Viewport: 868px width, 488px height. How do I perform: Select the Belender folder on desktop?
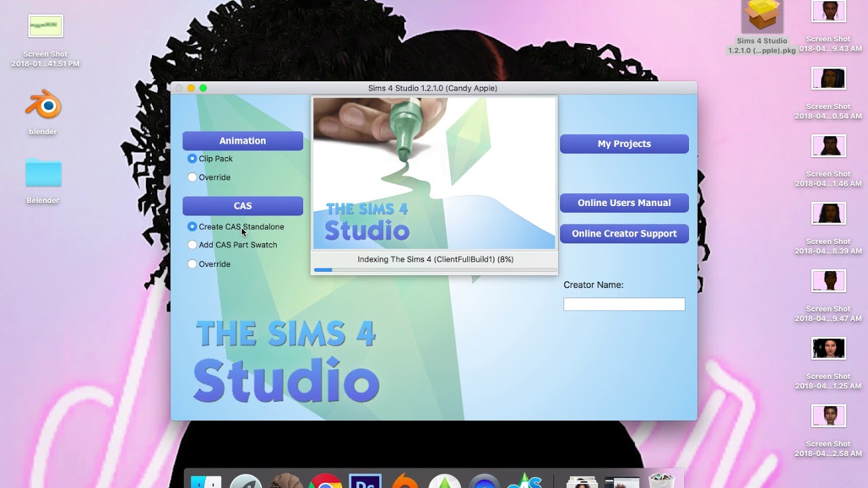click(43, 173)
